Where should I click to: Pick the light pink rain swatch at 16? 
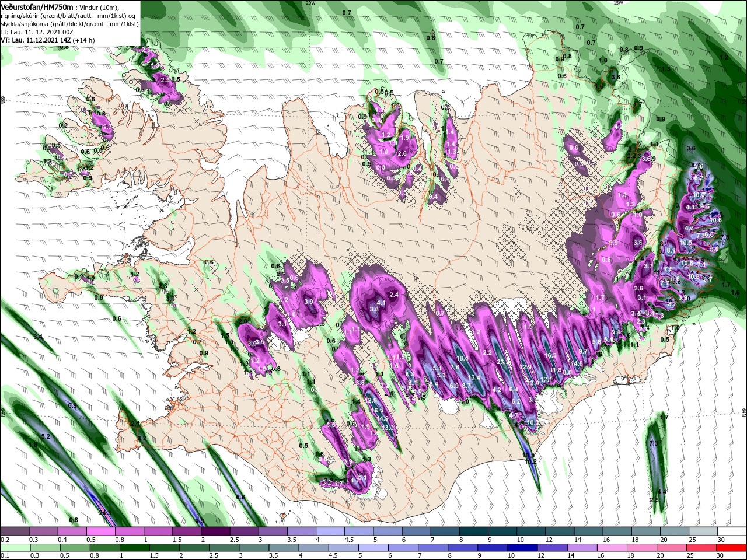[613, 548]
